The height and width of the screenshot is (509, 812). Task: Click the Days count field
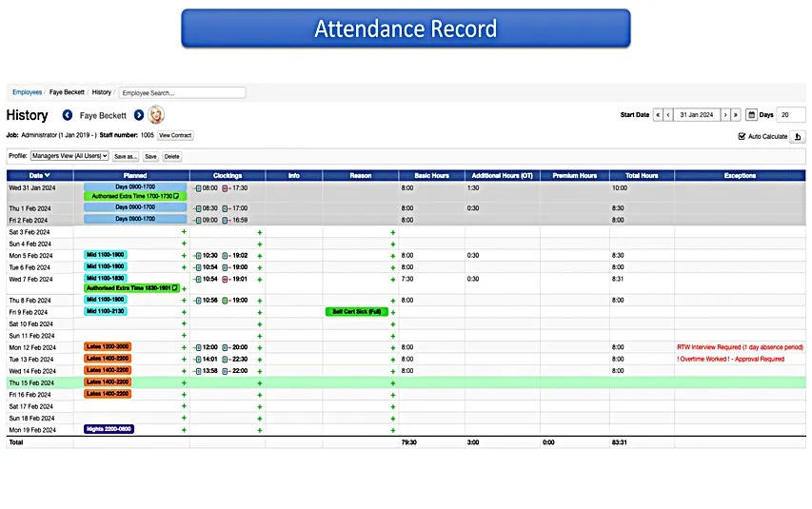click(x=791, y=115)
